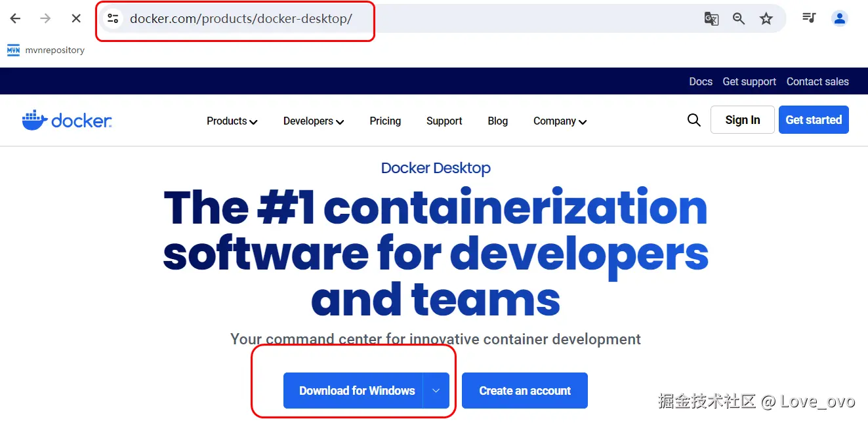The height and width of the screenshot is (423, 868).
Task: Bookmark this page with the star icon
Action: pos(766,18)
